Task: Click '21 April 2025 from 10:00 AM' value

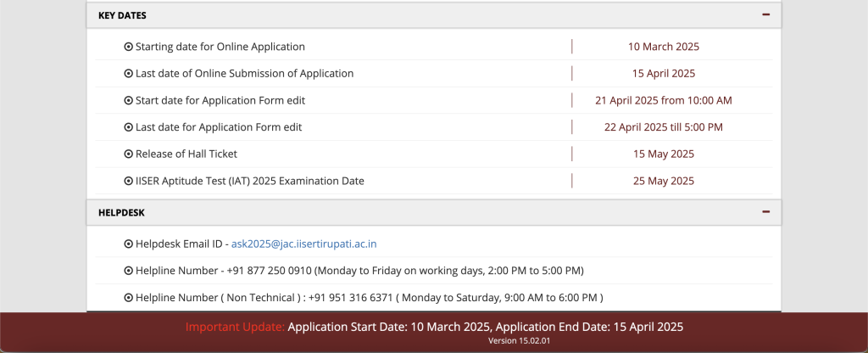Action: pyautogui.click(x=664, y=100)
